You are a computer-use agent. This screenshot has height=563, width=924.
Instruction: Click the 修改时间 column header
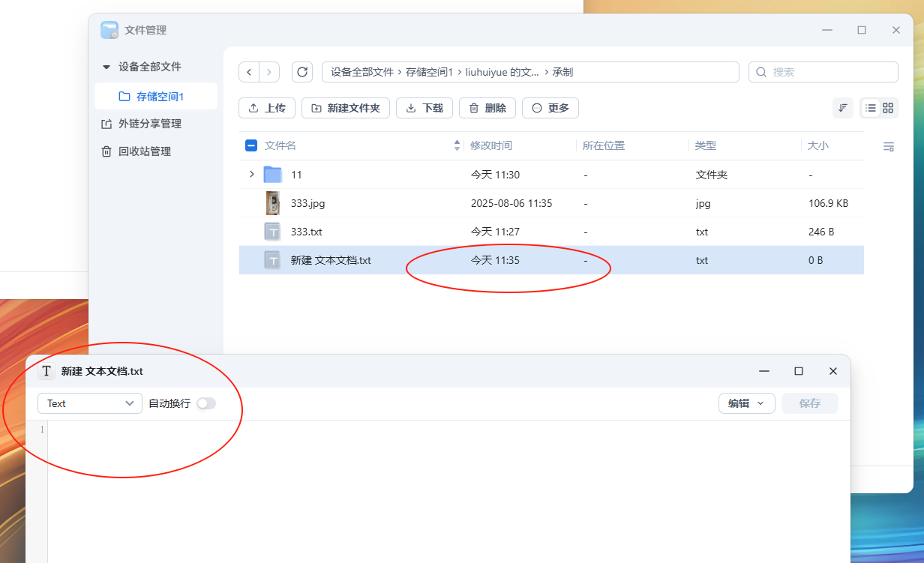click(x=491, y=145)
